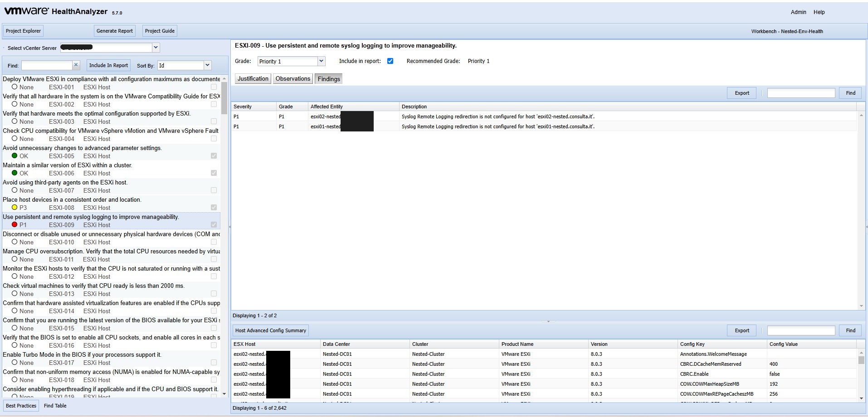Viewport: 868px width, 417px height.
Task: Select the ESXI-014 hardware assisted virtualization item
Action: point(111,307)
